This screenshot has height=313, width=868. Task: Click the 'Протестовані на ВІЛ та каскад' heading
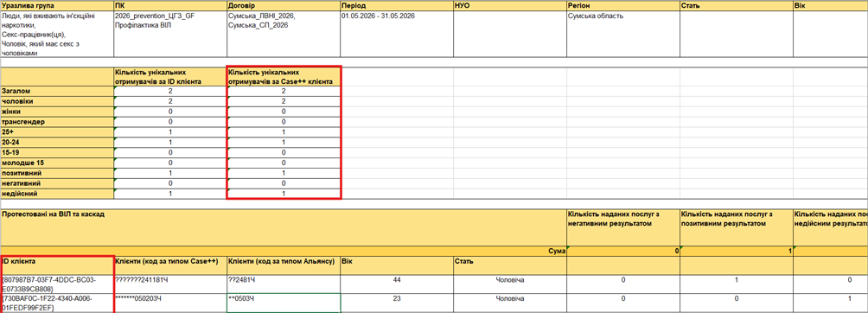pyautogui.click(x=284, y=227)
